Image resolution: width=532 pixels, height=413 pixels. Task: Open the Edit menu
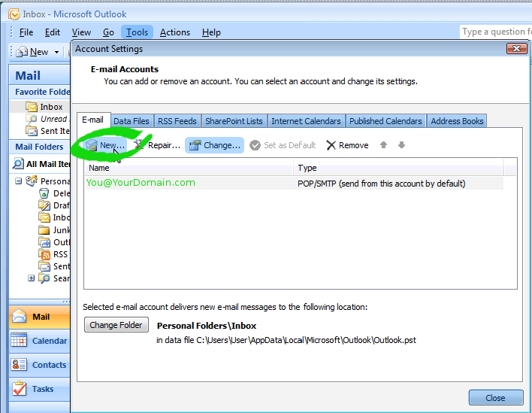pyautogui.click(x=53, y=32)
